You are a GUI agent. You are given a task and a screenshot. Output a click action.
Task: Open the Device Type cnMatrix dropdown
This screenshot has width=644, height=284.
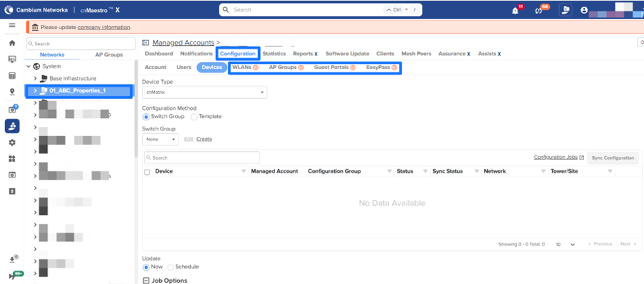[204, 92]
